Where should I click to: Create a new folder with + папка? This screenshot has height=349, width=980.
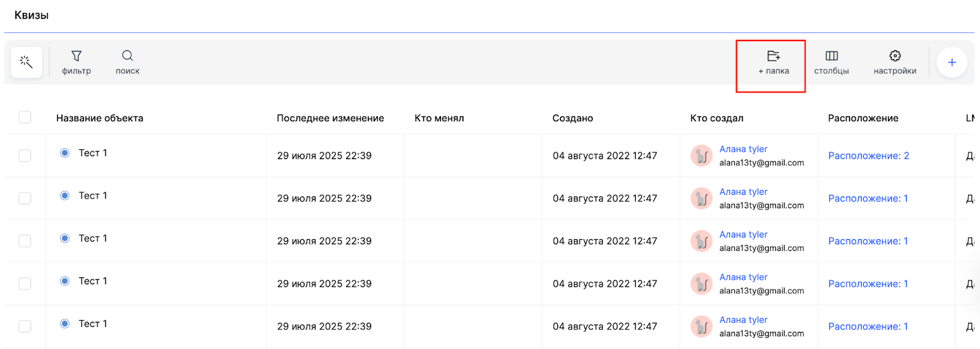coord(774,62)
